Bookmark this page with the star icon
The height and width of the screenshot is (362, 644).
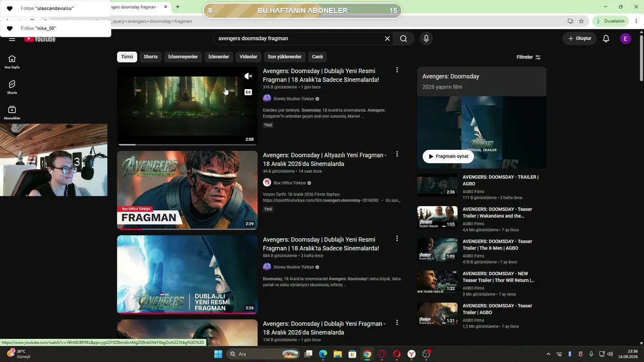point(582,21)
